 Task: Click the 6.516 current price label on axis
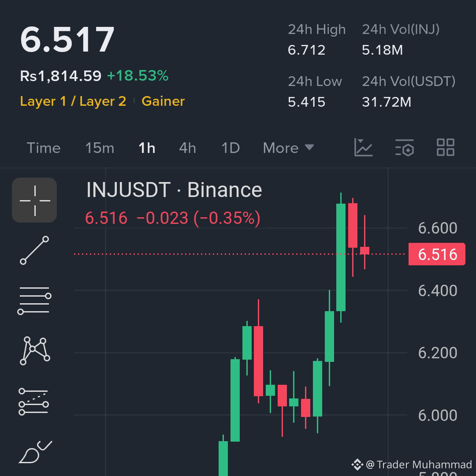(x=437, y=254)
